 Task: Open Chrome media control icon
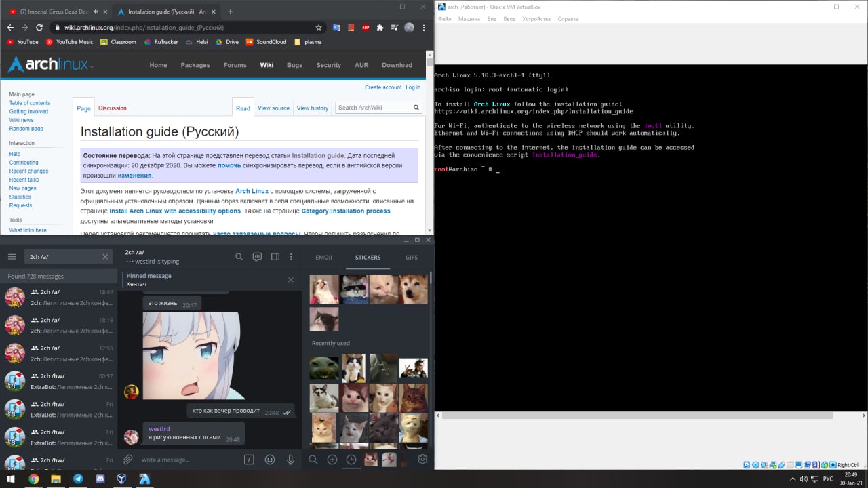pos(394,28)
